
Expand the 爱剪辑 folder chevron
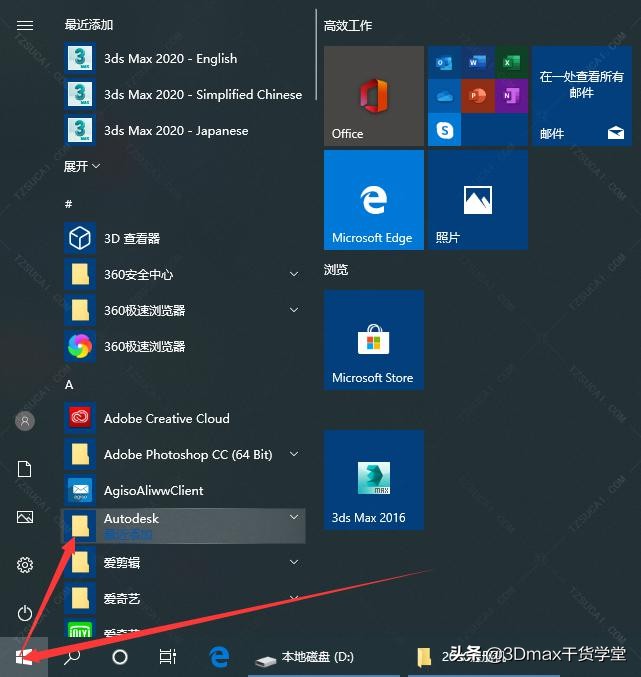coord(294,562)
